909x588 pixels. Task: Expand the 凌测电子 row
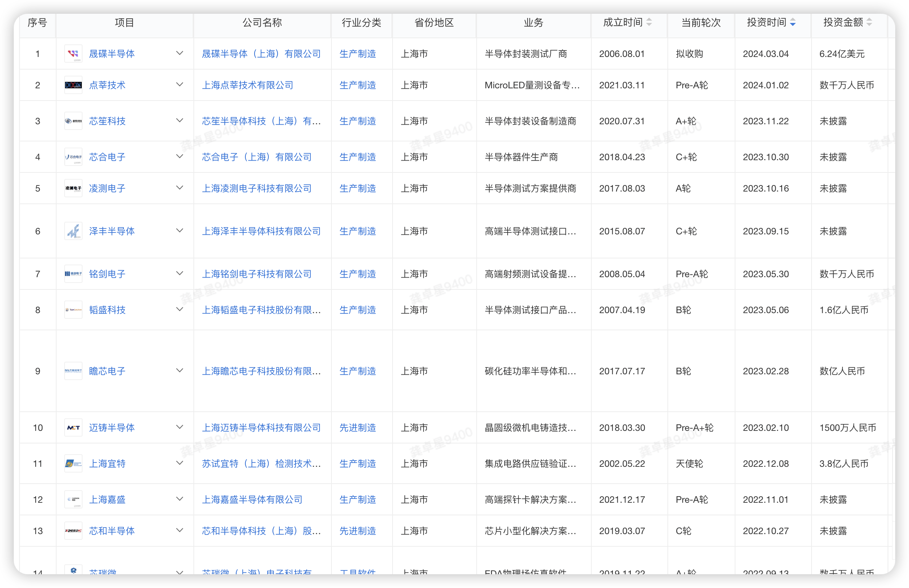pyautogui.click(x=179, y=188)
